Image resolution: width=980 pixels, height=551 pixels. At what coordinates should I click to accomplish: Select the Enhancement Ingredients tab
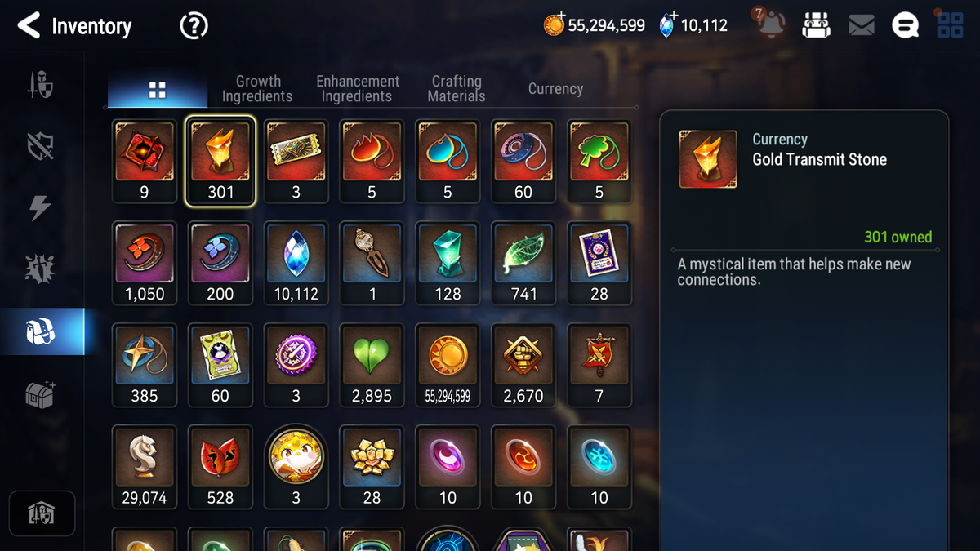click(358, 89)
